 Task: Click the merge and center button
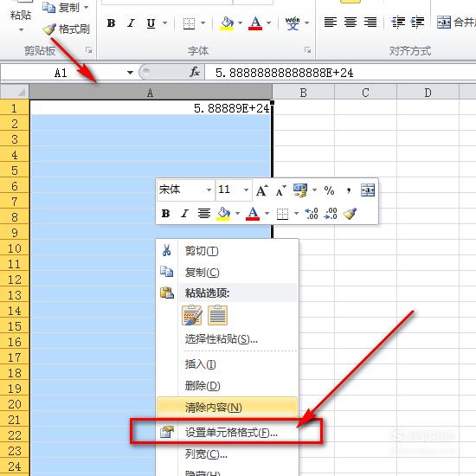click(456, 22)
